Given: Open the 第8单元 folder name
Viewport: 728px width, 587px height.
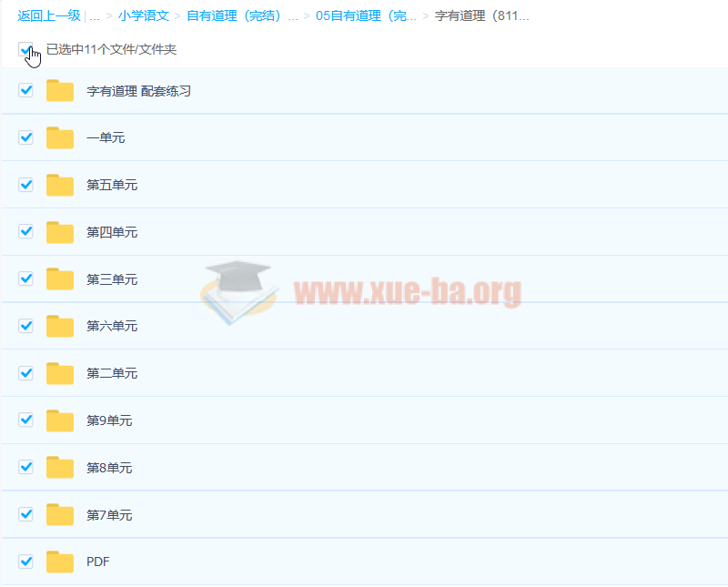Looking at the screenshot, I should (109, 468).
